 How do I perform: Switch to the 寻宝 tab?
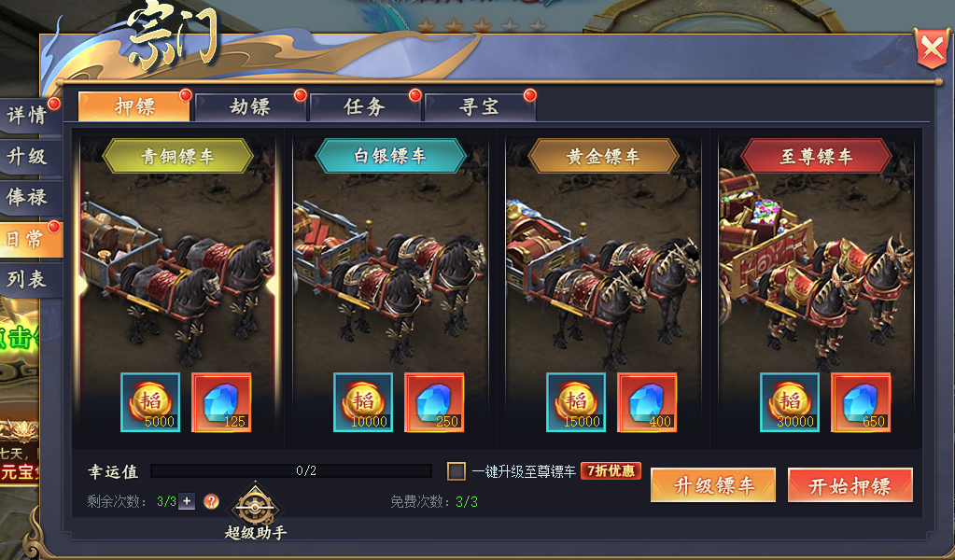pyautogui.click(x=479, y=107)
